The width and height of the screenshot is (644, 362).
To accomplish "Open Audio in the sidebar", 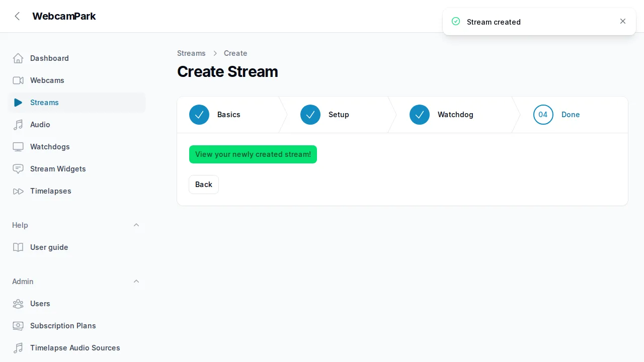I will [77, 125].
